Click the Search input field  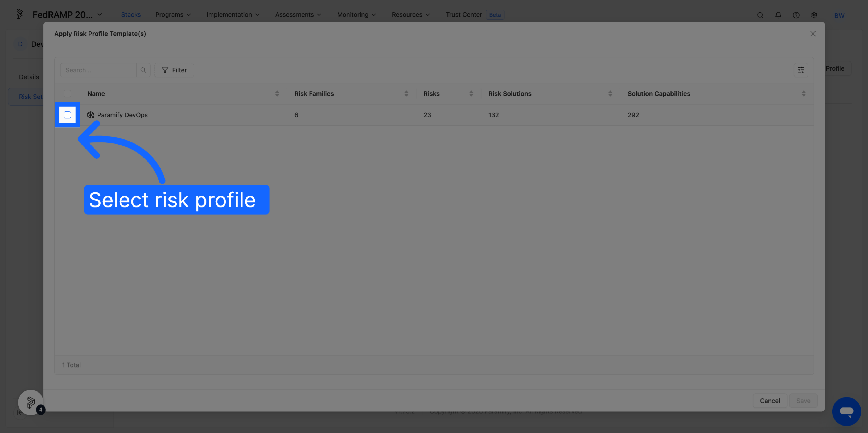point(98,70)
